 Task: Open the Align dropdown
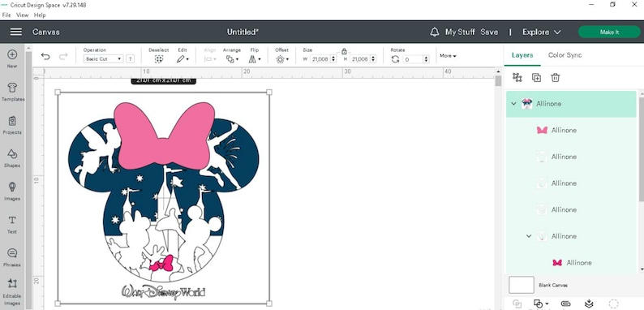210,59
